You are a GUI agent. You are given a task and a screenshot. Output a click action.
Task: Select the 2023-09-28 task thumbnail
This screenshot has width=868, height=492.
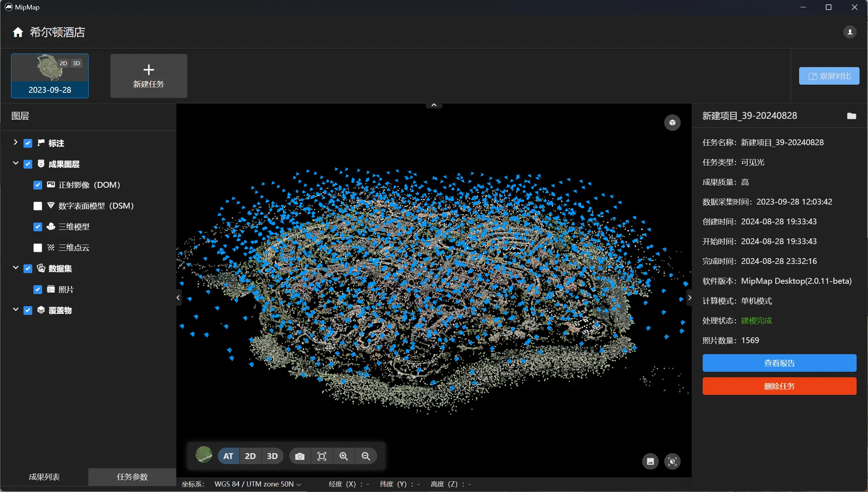50,76
